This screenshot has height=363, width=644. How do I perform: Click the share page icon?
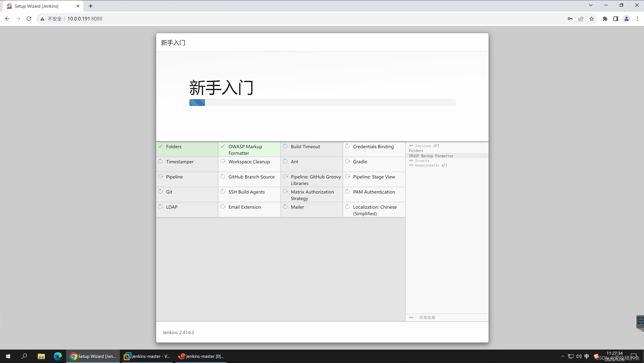point(581,19)
